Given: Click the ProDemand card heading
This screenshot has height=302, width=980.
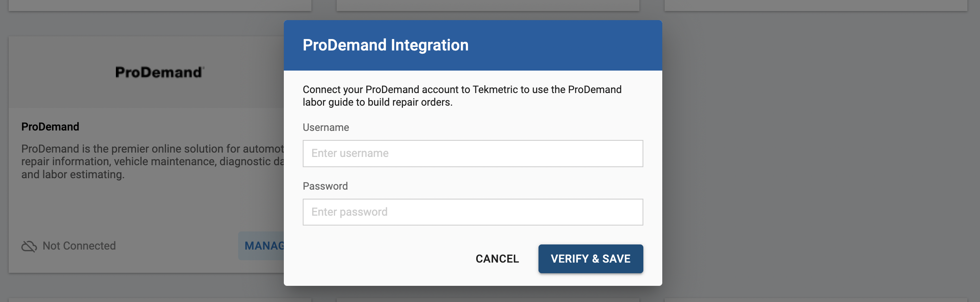Looking at the screenshot, I should [50, 127].
